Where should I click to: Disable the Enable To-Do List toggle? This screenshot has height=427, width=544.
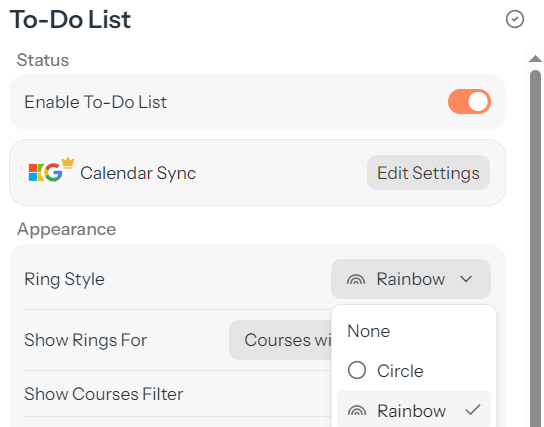click(469, 102)
